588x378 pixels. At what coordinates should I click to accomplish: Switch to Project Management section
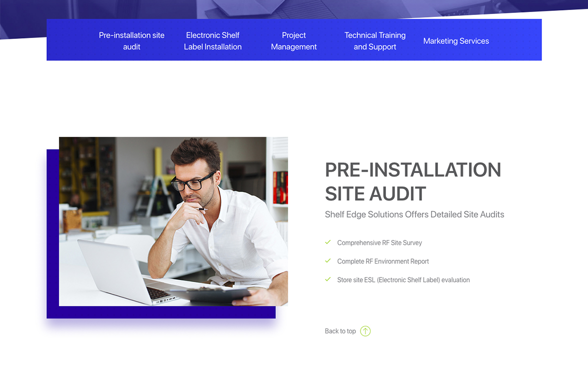click(x=293, y=41)
